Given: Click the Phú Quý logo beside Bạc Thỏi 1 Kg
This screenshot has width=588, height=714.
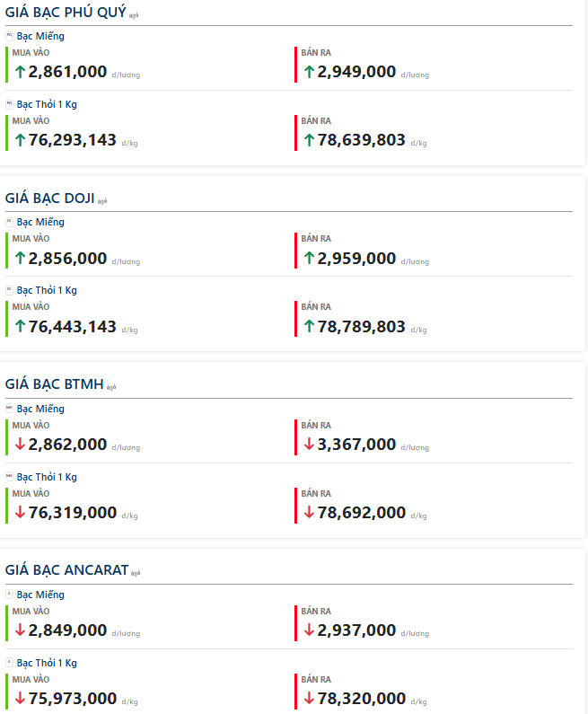Looking at the screenshot, I should [x=9, y=104].
